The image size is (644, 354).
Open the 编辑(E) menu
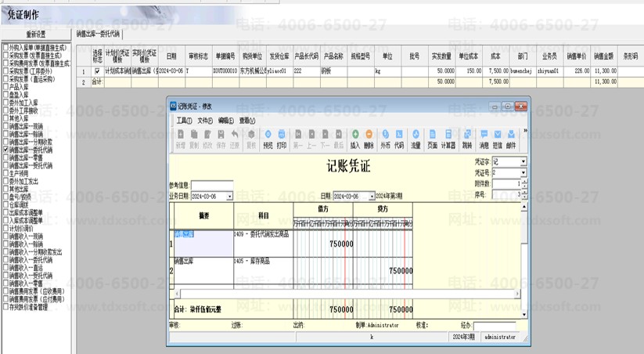click(226, 121)
